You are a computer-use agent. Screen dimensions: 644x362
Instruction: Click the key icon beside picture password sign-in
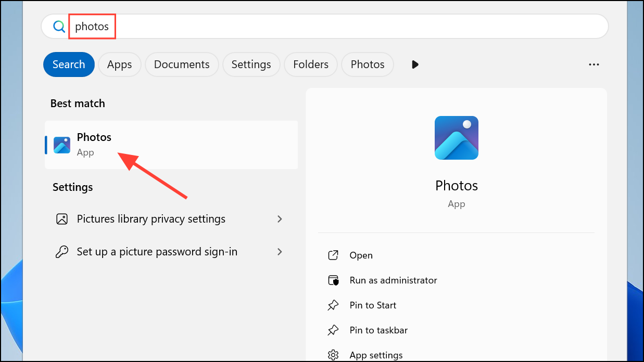pos(62,252)
